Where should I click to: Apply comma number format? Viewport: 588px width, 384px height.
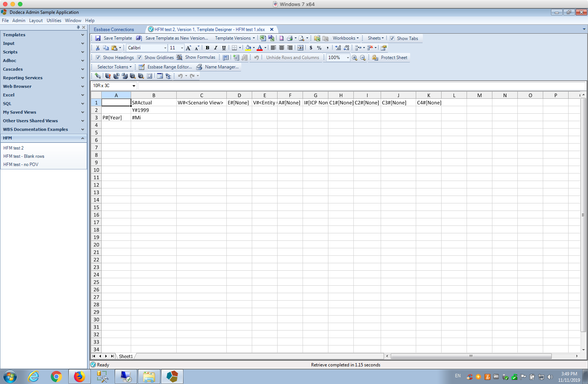click(x=327, y=48)
